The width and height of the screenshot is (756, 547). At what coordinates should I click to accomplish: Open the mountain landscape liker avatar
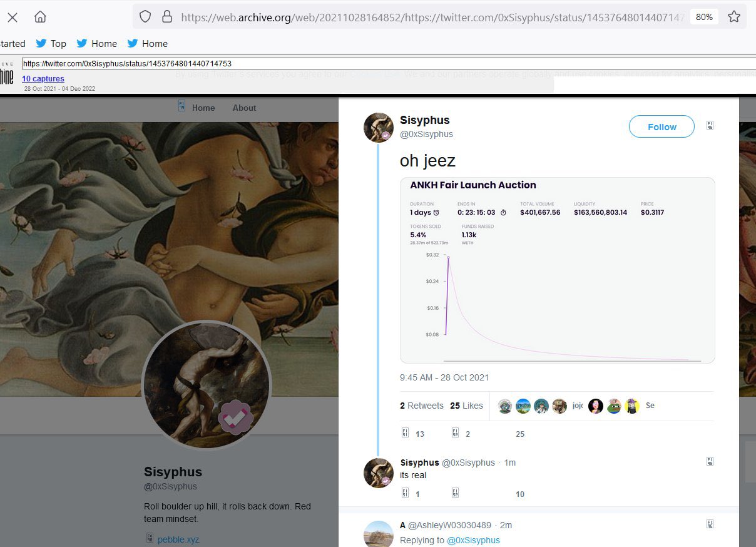coord(523,406)
